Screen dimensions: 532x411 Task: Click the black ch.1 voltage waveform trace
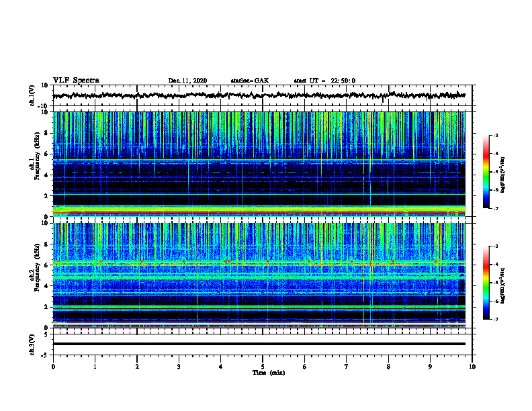click(259, 95)
